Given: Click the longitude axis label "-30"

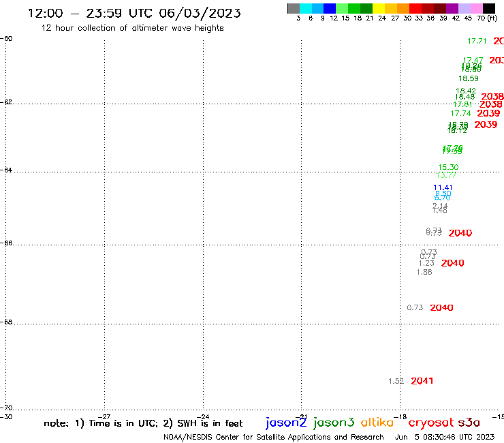Looking at the screenshot, I should (6, 417).
